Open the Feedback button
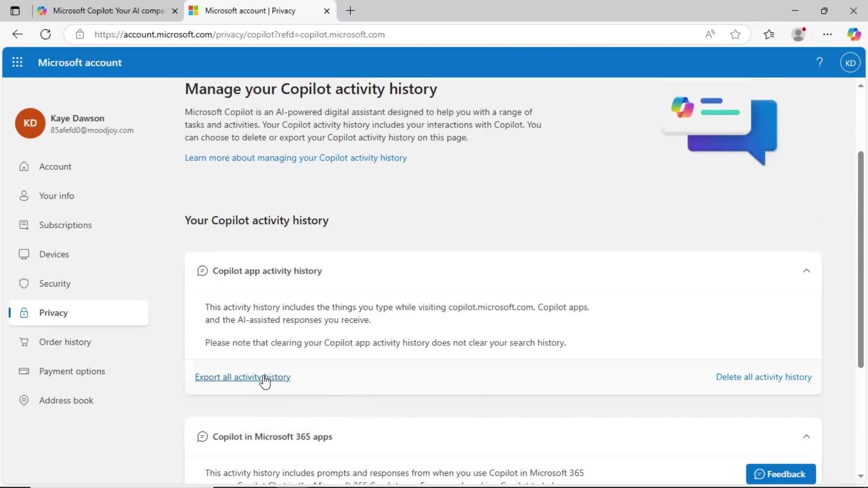The image size is (868, 488). (781, 474)
